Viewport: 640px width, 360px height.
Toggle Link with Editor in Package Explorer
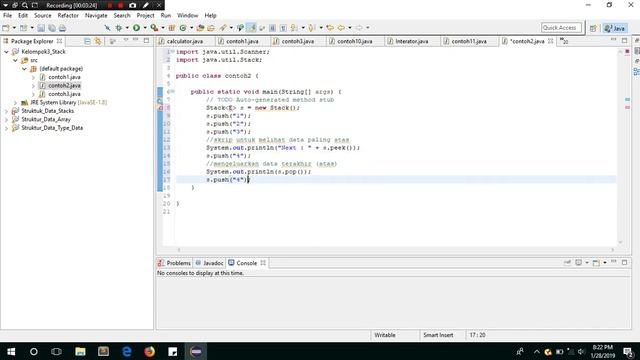pos(98,41)
